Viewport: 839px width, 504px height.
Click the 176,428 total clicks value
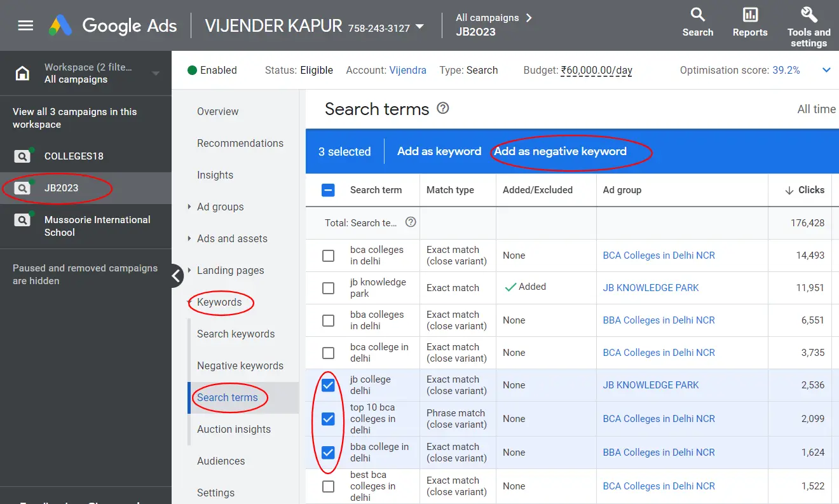(x=807, y=223)
